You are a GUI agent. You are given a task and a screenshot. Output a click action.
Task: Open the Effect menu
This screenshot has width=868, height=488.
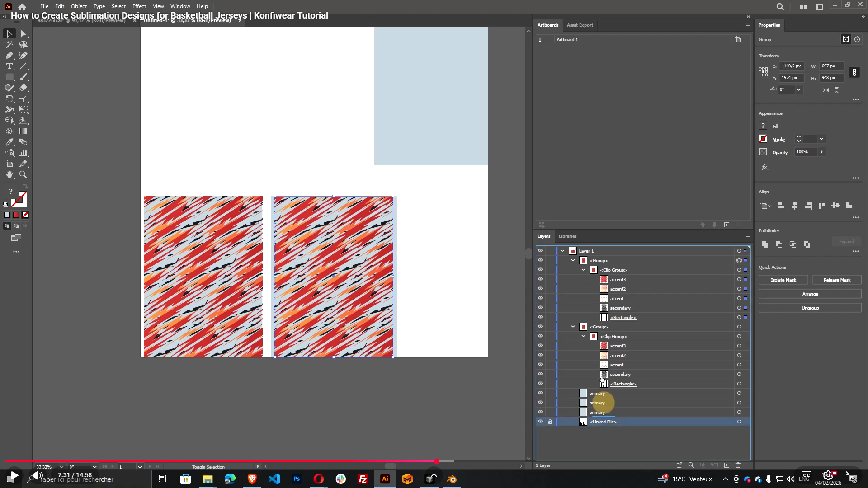[x=139, y=6]
